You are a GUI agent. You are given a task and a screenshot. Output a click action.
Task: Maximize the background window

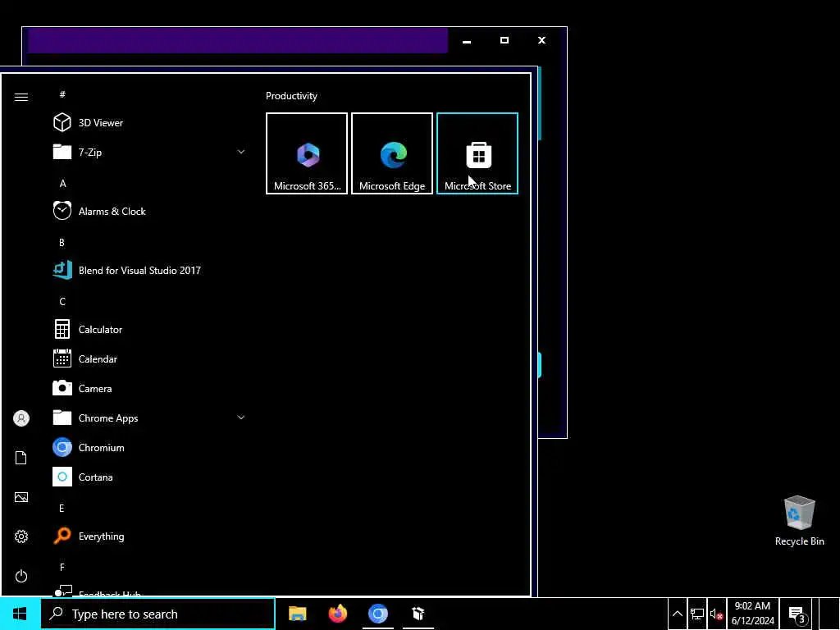[x=504, y=41]
